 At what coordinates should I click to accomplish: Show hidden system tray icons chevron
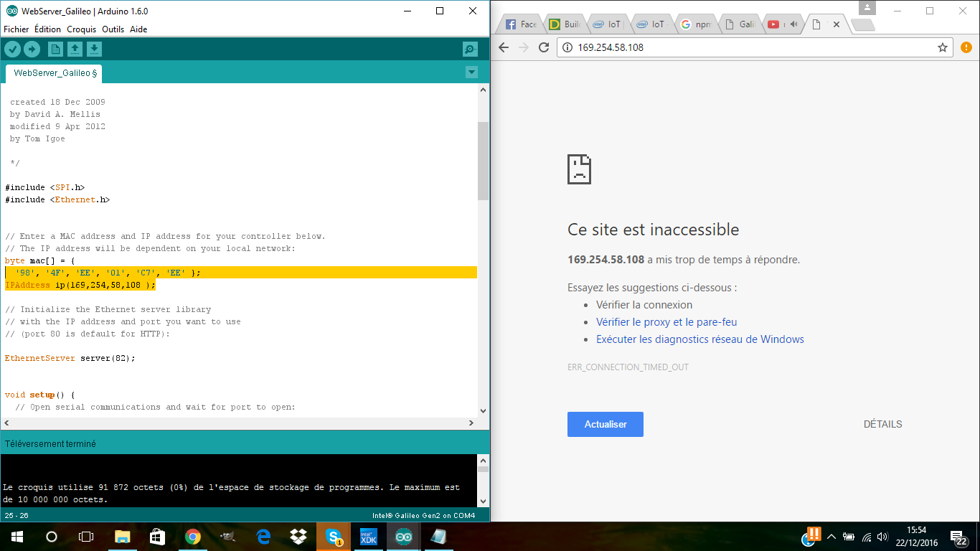coord(831,537)
